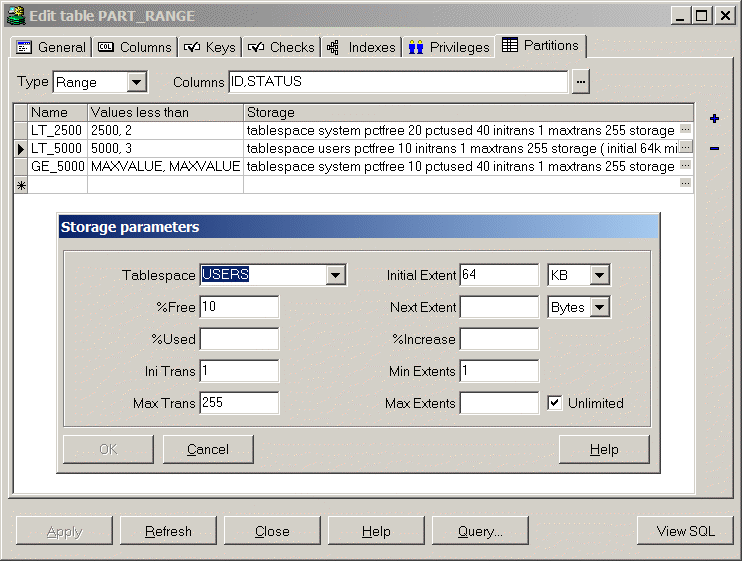
Task: Click the '5000, 3' values cell
Action: click(166, 149)
